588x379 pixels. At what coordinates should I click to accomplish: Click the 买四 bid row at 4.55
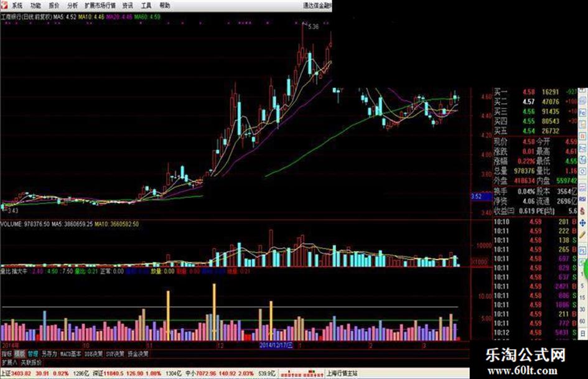tap(535, 121)
